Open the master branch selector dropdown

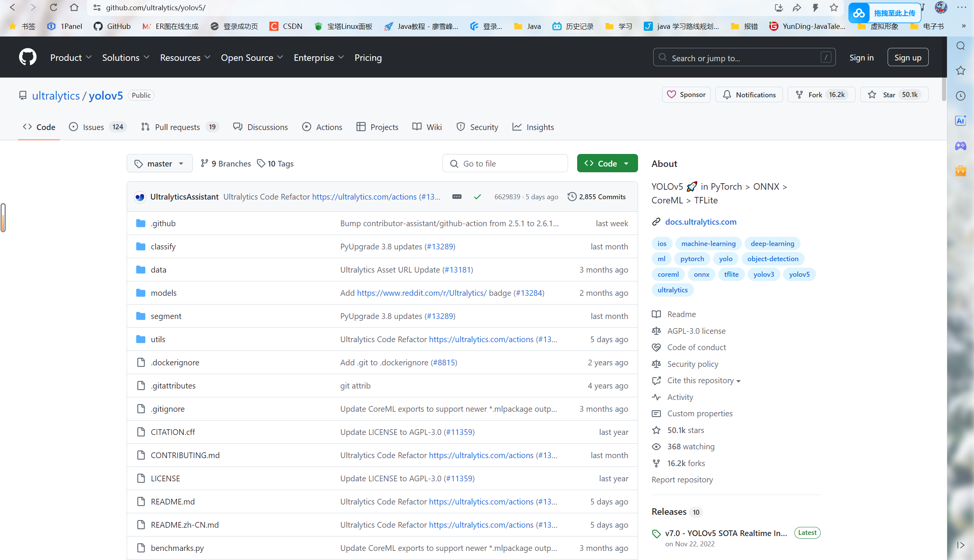159,163
